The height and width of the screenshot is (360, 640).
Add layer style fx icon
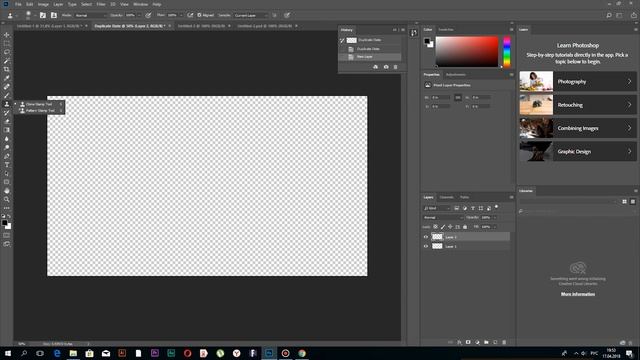(459, 342)
